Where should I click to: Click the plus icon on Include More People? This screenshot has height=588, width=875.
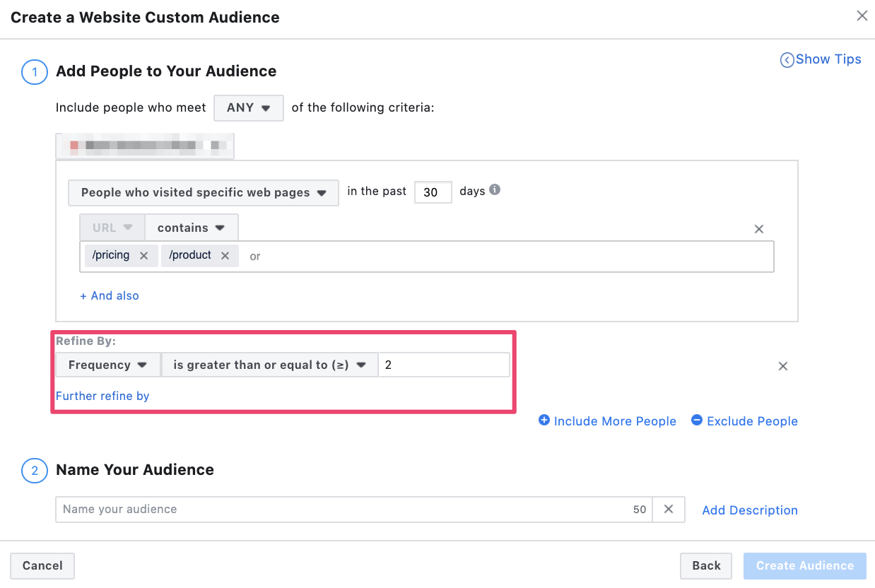(x=544, y=420)
